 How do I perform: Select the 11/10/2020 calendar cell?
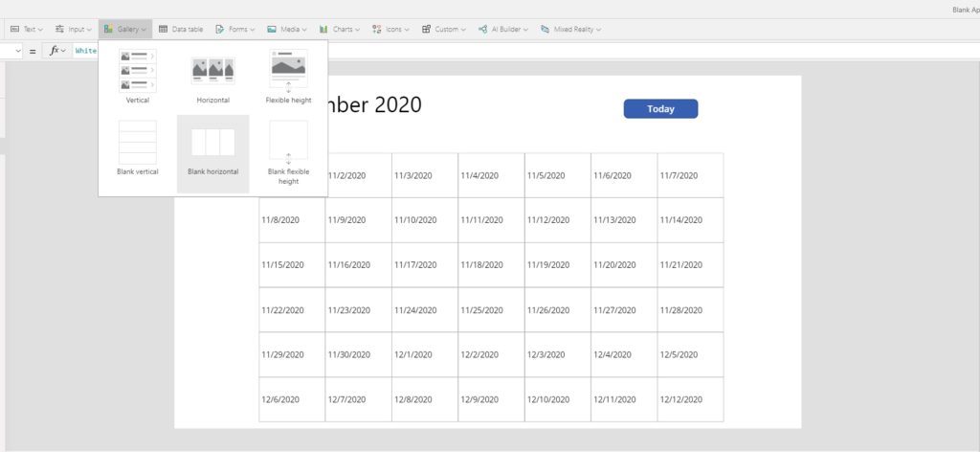(x=425, y=220)
